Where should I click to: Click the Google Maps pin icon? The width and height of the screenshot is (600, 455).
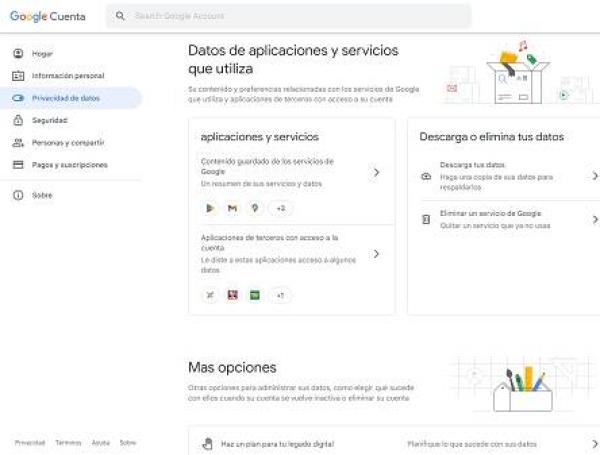coord(255,208)
